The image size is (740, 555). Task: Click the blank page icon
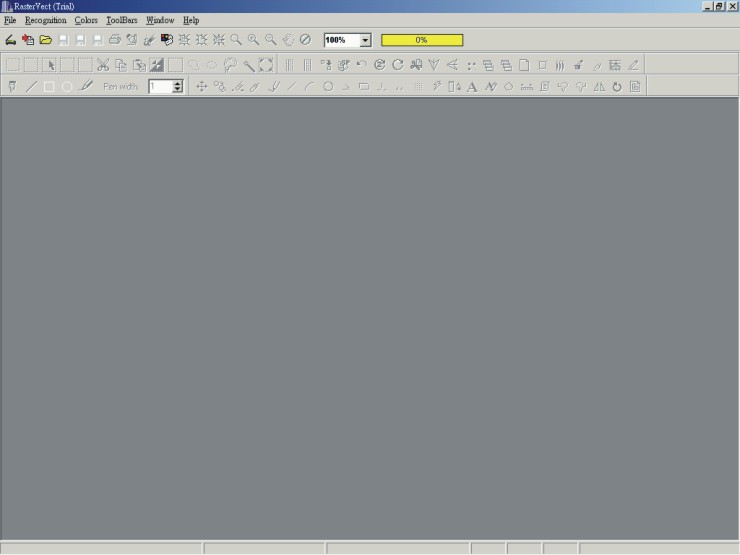click(524, 65)
